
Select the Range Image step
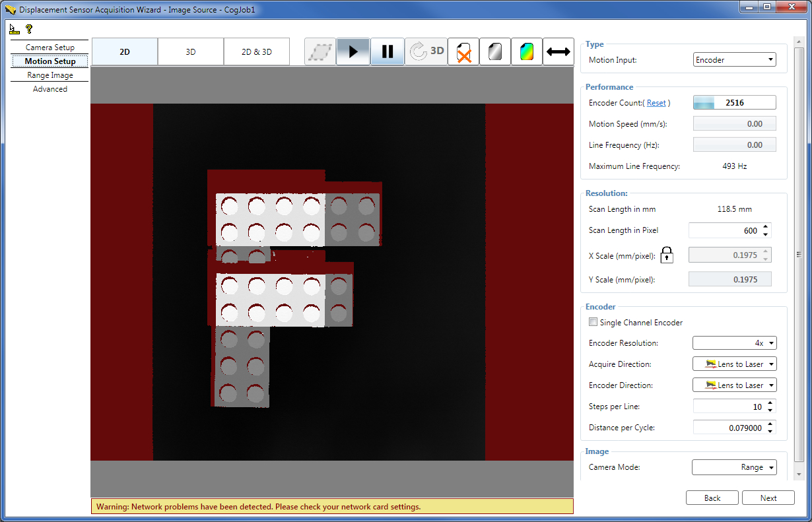[51, 75]
